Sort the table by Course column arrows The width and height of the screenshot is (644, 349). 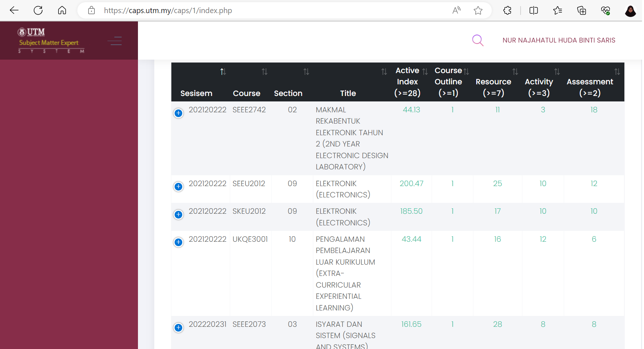[x=264, y=72]
